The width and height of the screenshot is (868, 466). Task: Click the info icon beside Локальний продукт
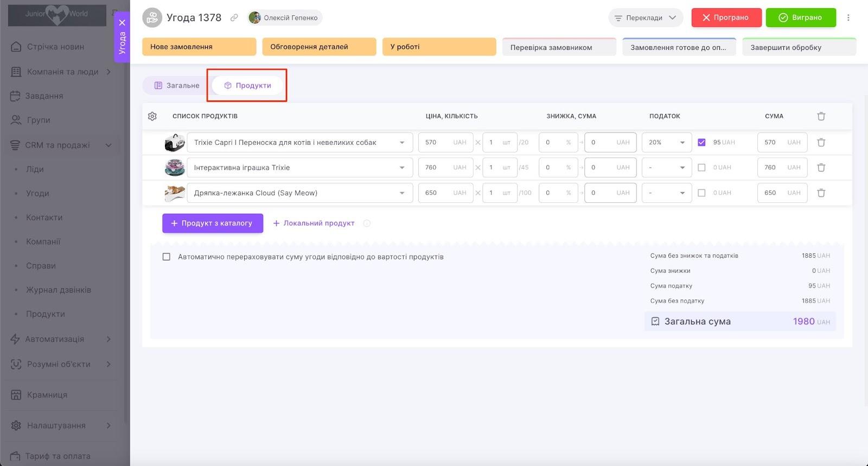click(x=367, y=224)
